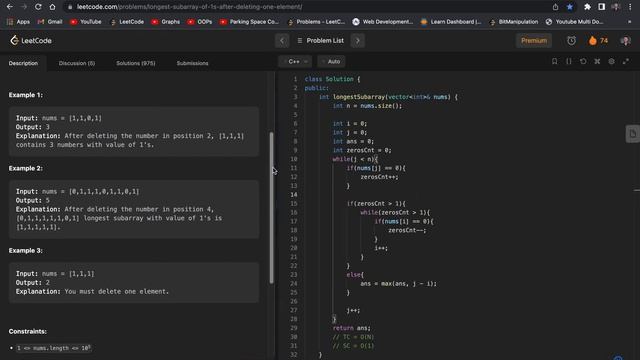
Task: Click 'zerosCnt++;' code line
Action: [379, 177]
